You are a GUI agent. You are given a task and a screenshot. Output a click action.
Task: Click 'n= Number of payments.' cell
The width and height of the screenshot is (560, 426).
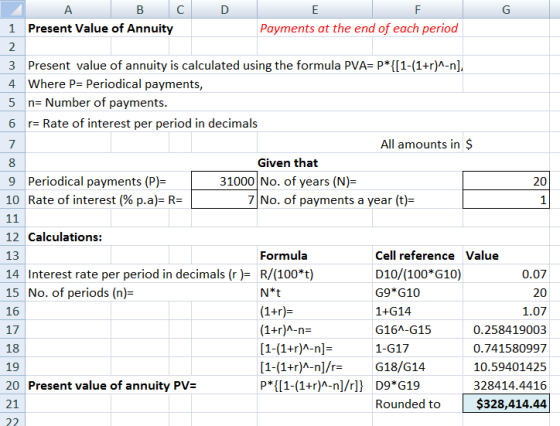point(98,102)
